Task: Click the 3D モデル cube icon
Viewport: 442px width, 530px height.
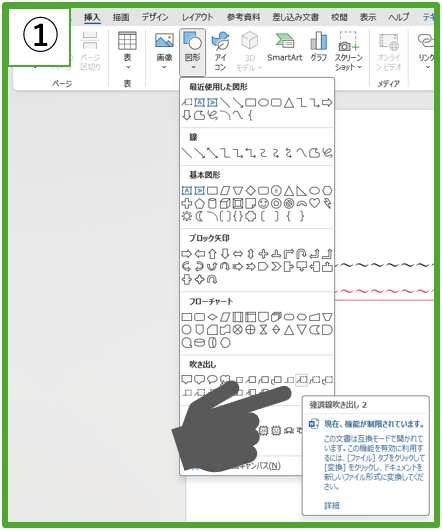Action: point(249,41)
